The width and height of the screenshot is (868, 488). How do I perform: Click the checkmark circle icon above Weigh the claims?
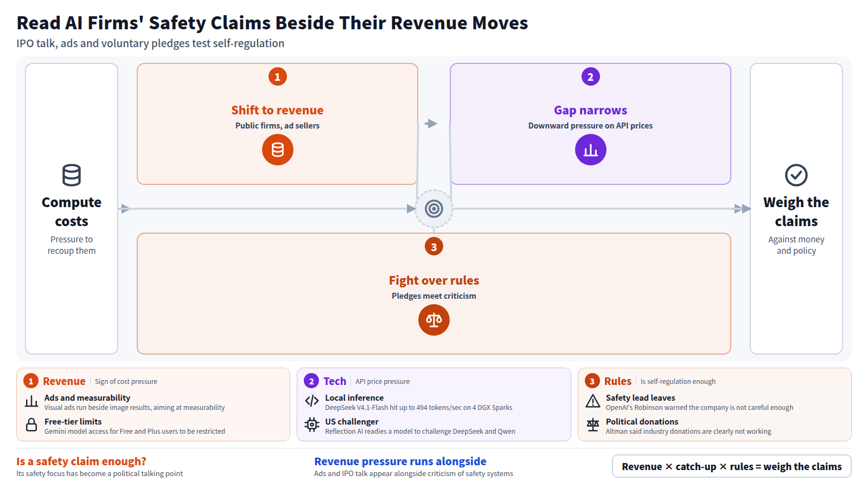tap(796, 175)
